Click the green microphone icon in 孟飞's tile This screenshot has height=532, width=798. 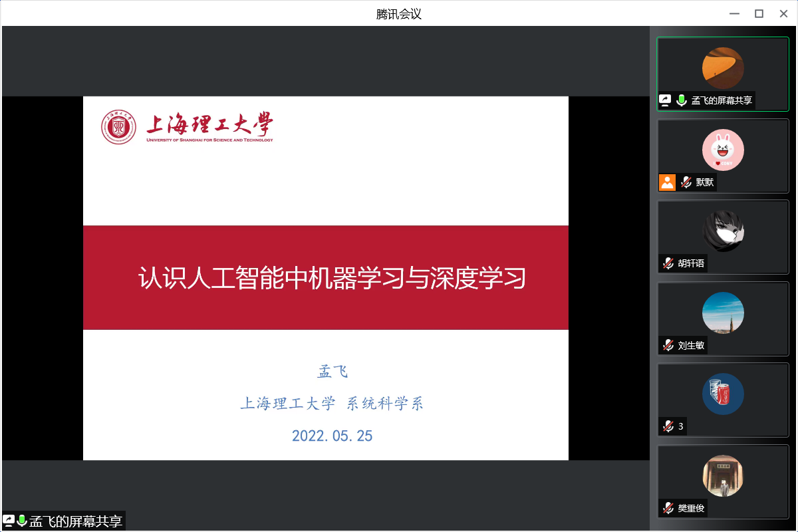coord(682,100)
